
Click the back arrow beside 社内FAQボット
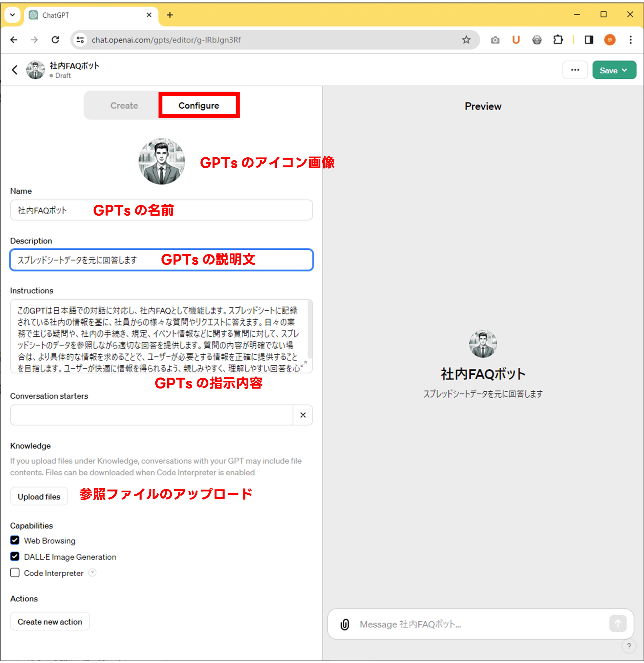pyautogui.click(x=14, y=70)
